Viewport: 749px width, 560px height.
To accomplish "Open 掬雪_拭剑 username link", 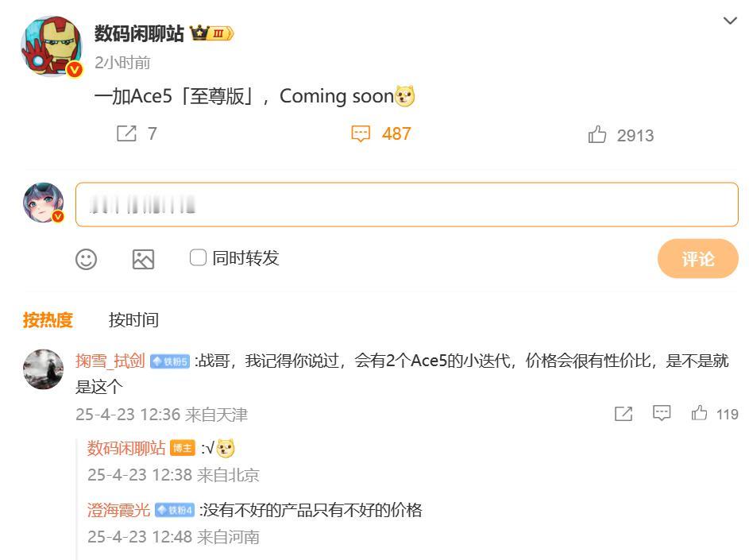I will tap(110, 361).
